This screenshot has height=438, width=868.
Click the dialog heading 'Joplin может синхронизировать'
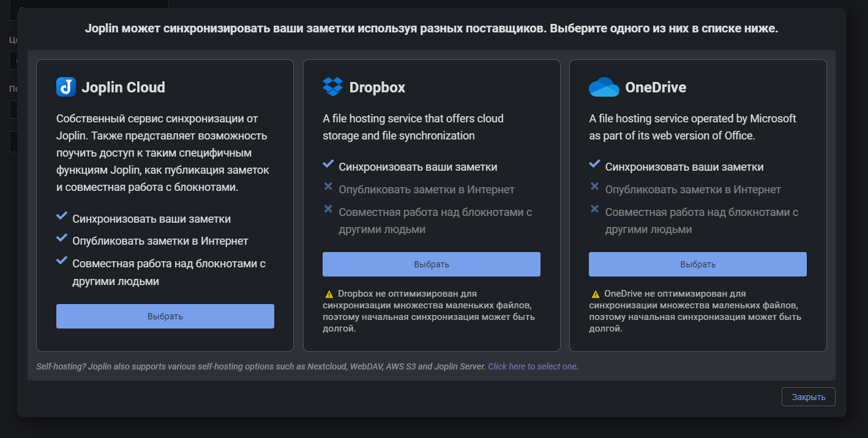pos(432,29)
